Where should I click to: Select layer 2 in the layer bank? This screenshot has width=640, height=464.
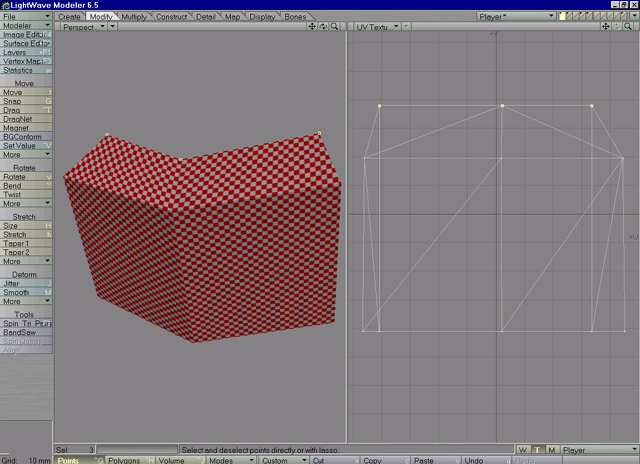tap(569, 16)
